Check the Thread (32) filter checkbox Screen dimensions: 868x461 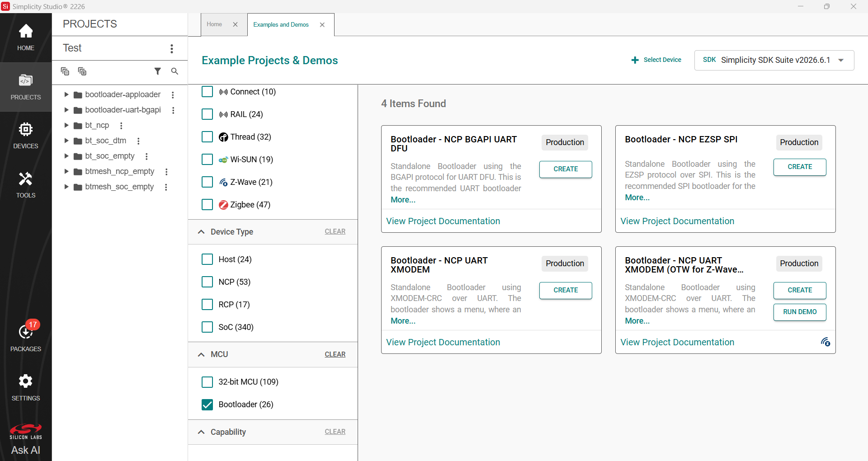tap(208, 137)
